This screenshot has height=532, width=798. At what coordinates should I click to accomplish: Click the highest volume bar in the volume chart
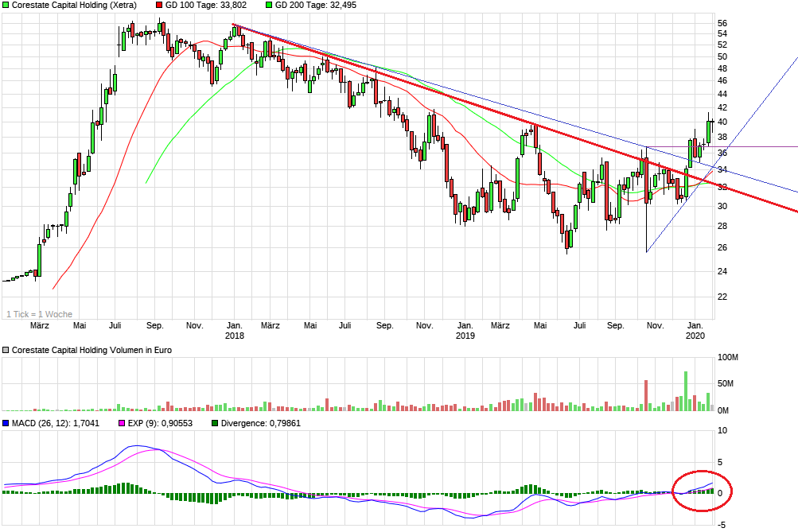[x=686, y=391]
